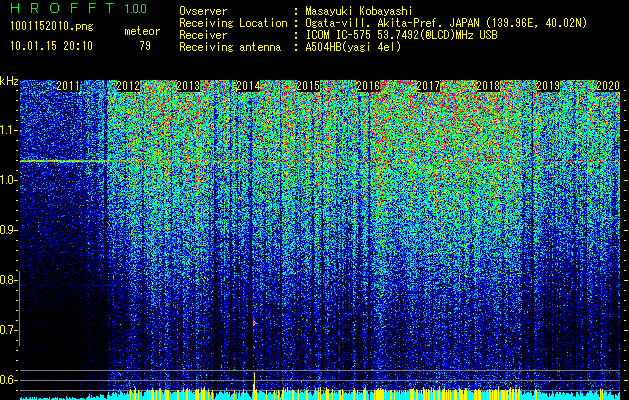Click the 2013 time marker

[x=188, y=86]
